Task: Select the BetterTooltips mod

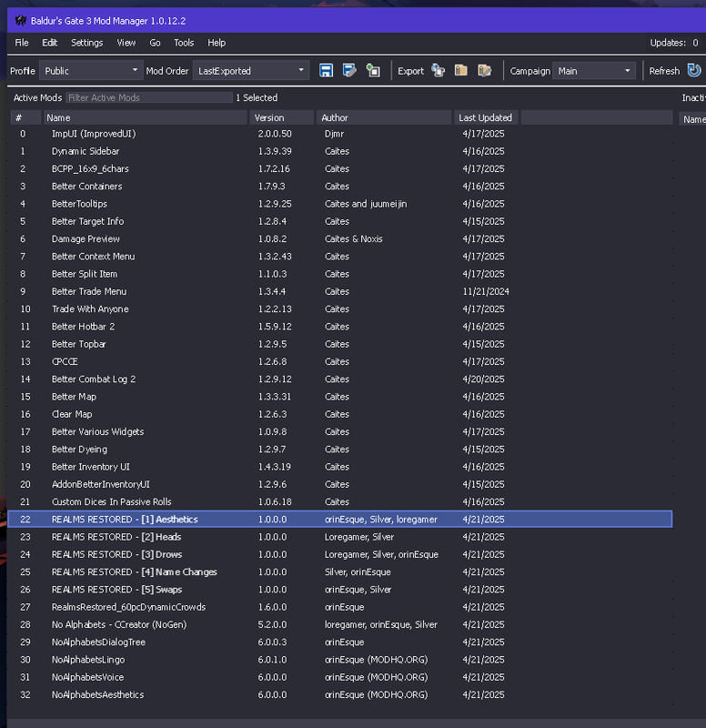Action: (340, 204)
